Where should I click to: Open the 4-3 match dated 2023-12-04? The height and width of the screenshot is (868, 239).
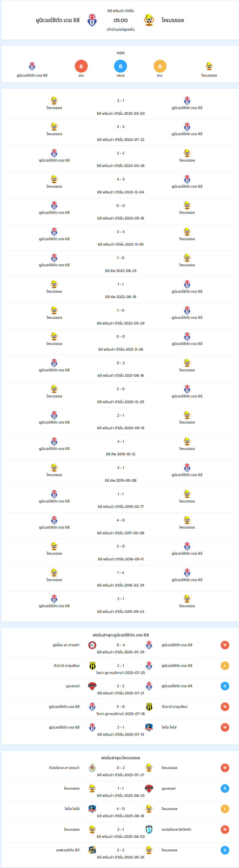(x=121, y=185)
